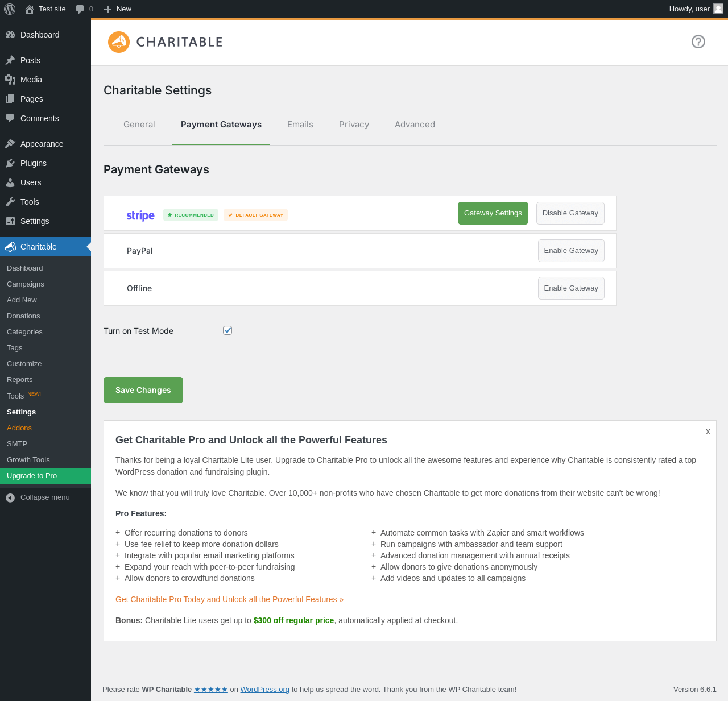Open Charitable Dashboard submenu item
The width and height of the screenshot is (728, 701).
(45, 268)
